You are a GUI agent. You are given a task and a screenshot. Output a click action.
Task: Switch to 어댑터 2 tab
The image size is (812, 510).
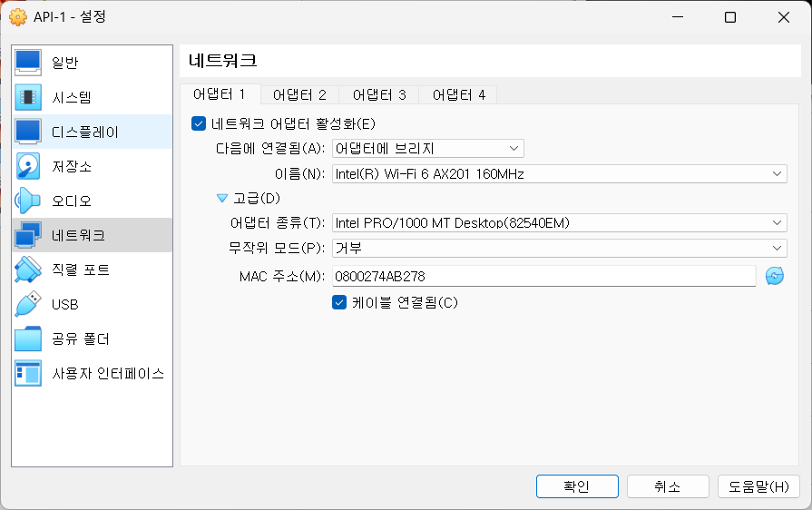[x=299, y=94]
